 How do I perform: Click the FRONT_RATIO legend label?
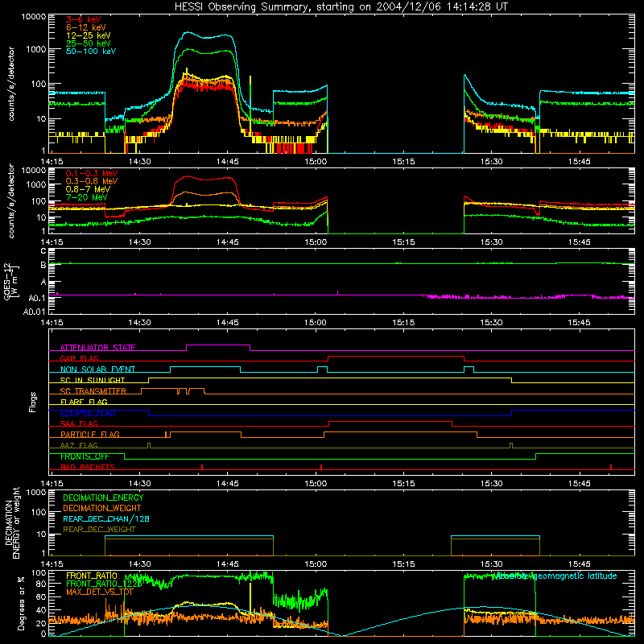click(92, 576)
